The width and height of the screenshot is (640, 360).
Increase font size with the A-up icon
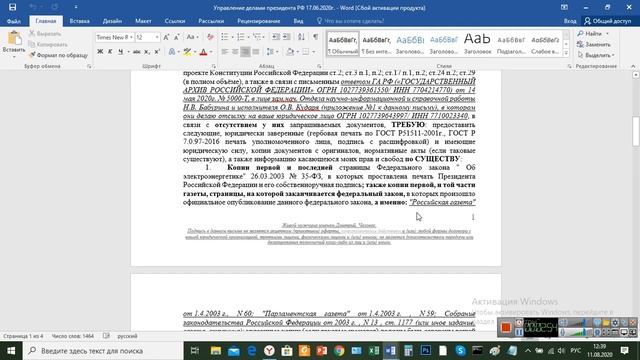pos(166,38)
